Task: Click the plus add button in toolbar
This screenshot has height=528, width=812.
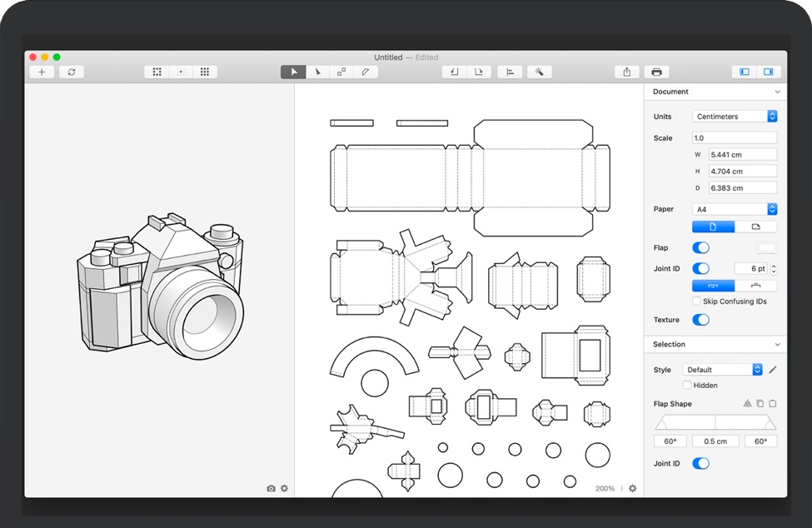Action: (42, 72)
